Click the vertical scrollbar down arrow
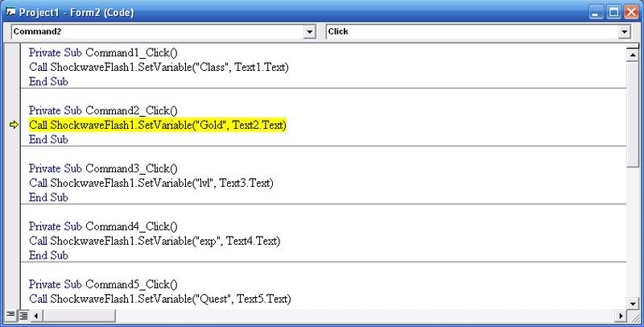The height and width of the screenshot is (327, 644). tap(633, 304)
